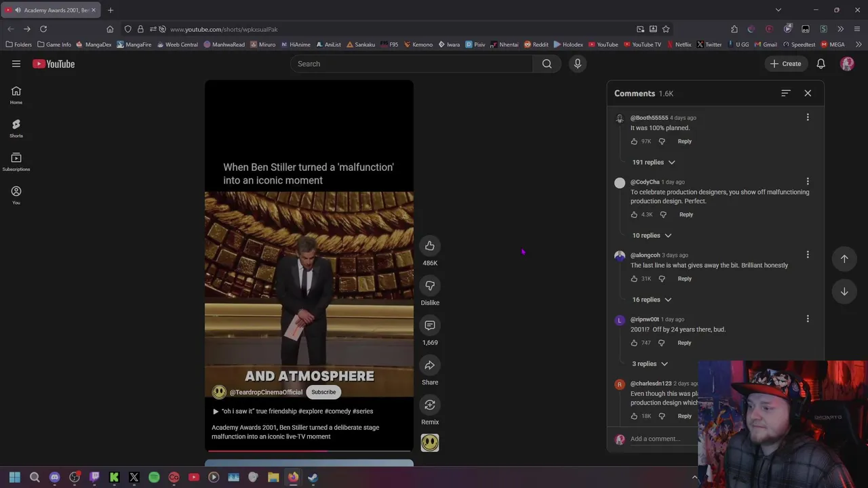This screenshot has height=488, width=868.
Task: Click the search magnifier button
Action: tap(547, 64)
